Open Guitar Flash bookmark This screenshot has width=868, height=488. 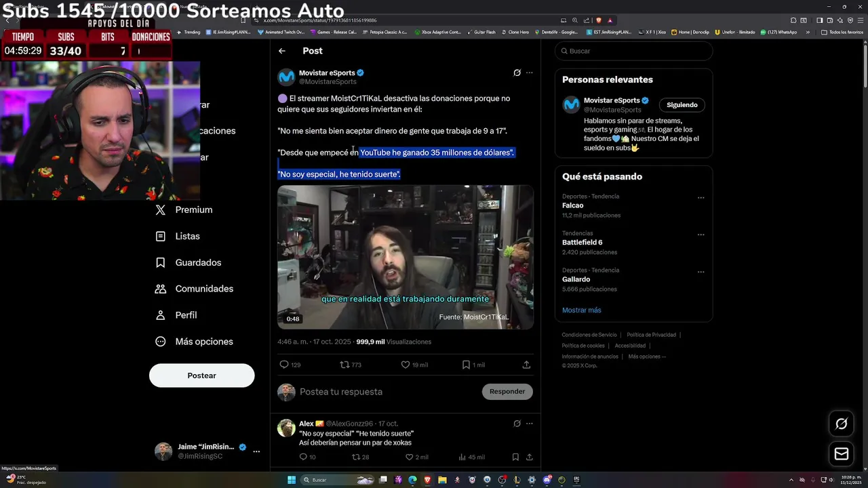pos(481,32)
